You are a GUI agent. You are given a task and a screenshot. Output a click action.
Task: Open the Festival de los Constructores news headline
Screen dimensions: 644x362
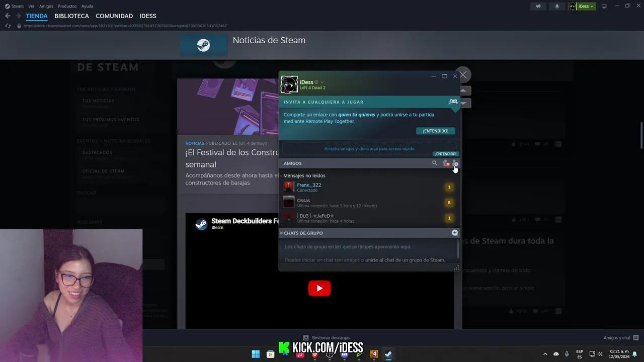[232, 158]
